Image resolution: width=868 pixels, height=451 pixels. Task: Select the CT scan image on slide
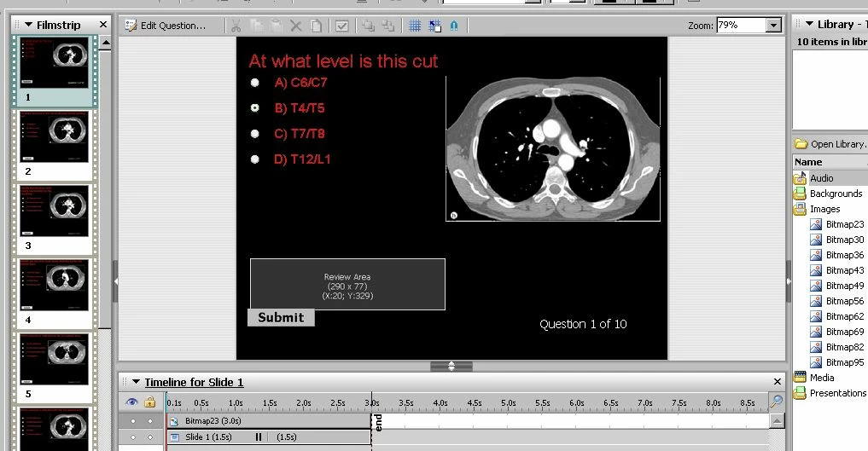pyautogui.click(x=553, y=148)
